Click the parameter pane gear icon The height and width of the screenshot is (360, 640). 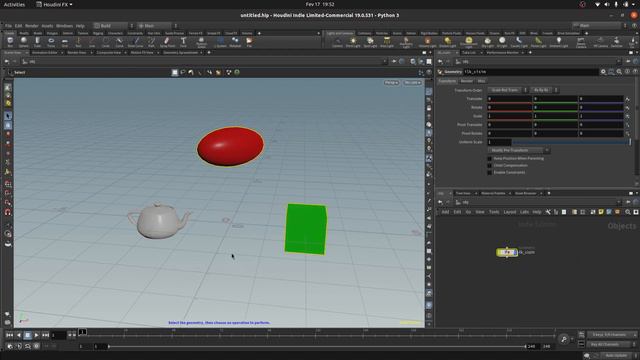click(603, 72)
